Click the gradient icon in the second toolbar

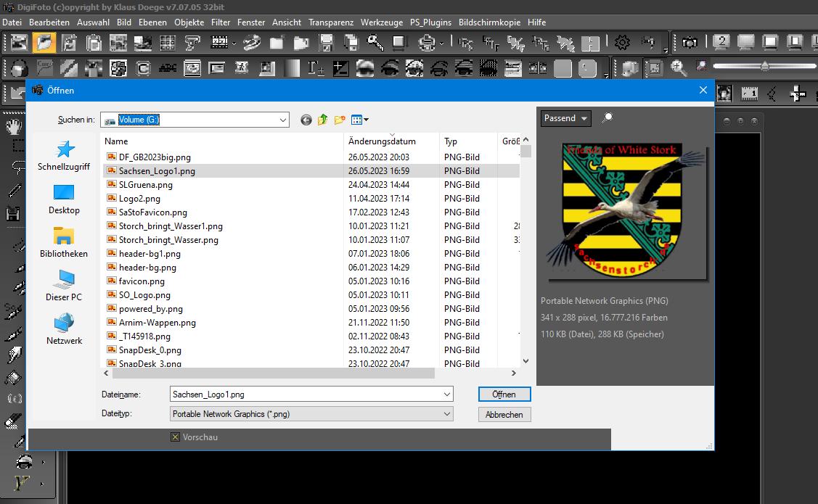pyautogui.click(x=292, y=67)
